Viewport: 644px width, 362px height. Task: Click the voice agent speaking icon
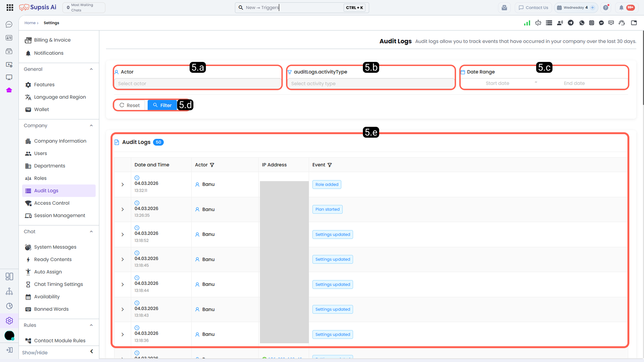560,23
